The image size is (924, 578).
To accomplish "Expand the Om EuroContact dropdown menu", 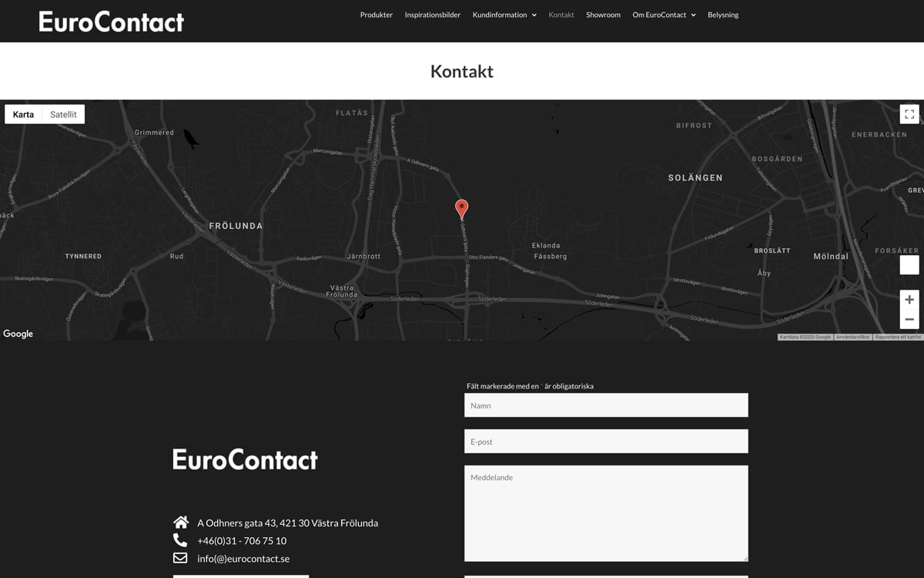I will (x=664, y=15).
